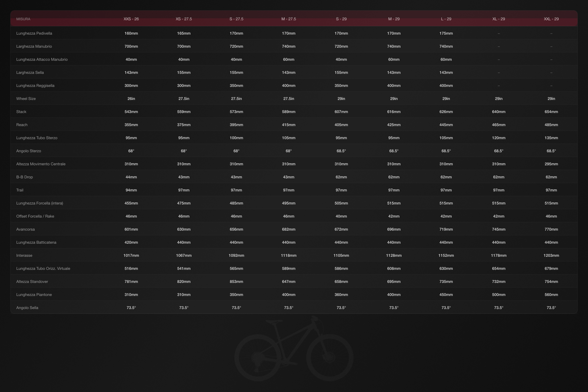Click the Lunghezza Pedivella row label
This screenshot has width=588, height=392.
34,33
